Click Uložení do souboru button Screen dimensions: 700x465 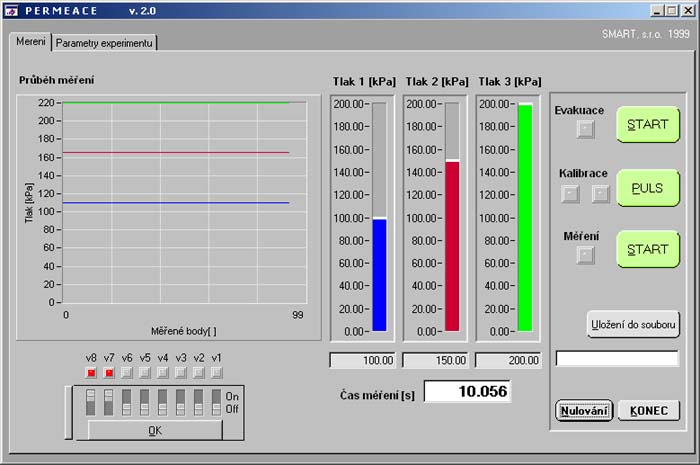point(633,324)
